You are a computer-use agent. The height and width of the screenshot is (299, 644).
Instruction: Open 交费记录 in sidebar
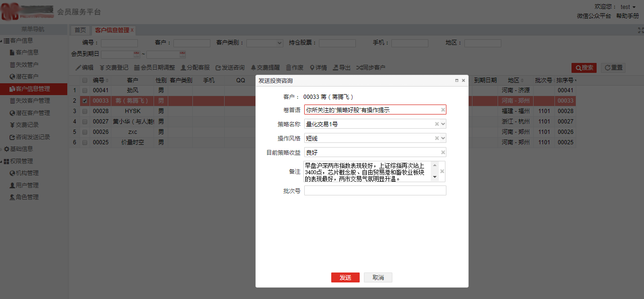click(24, 125)
